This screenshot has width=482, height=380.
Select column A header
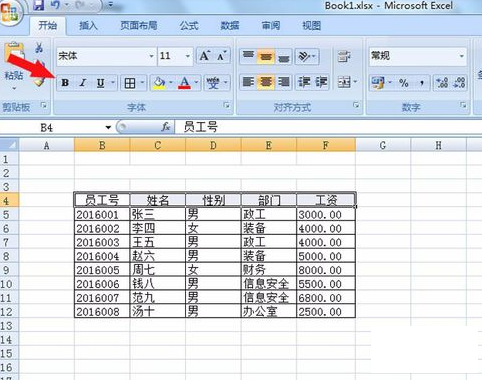pyautogui.click(x=47, y=145)
